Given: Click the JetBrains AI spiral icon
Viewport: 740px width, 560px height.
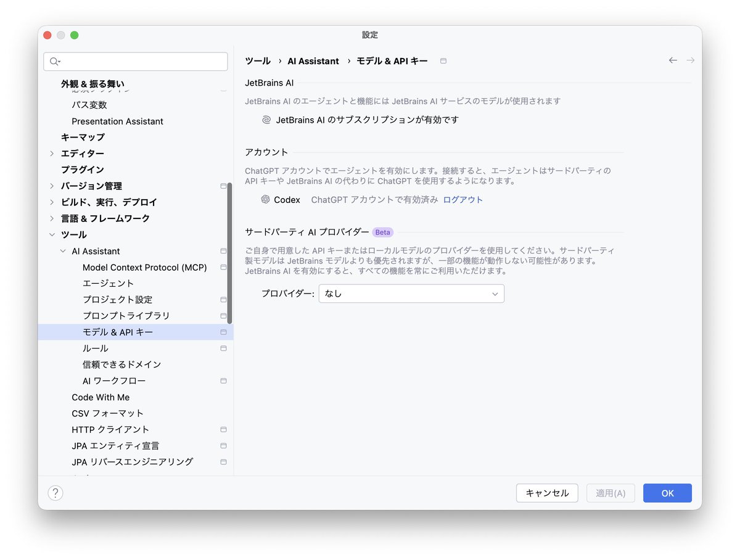Looking at the screenshot, I should pyautogui.click(x=266, y=120).
